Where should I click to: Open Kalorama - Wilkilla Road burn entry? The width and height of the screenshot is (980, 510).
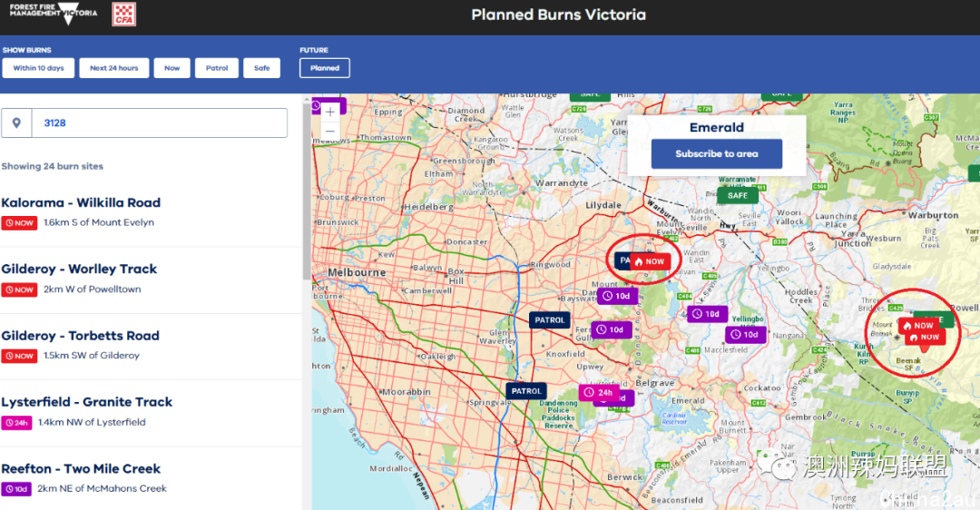pos(150,213)
